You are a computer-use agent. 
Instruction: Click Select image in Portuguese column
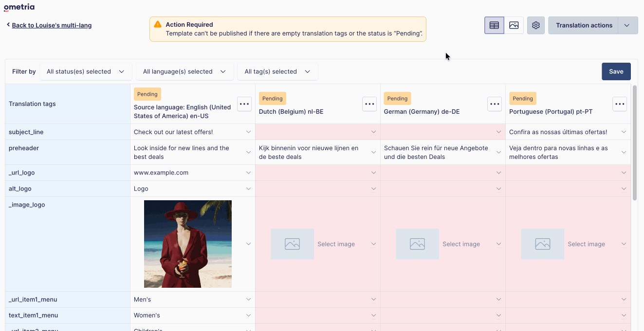586,244
